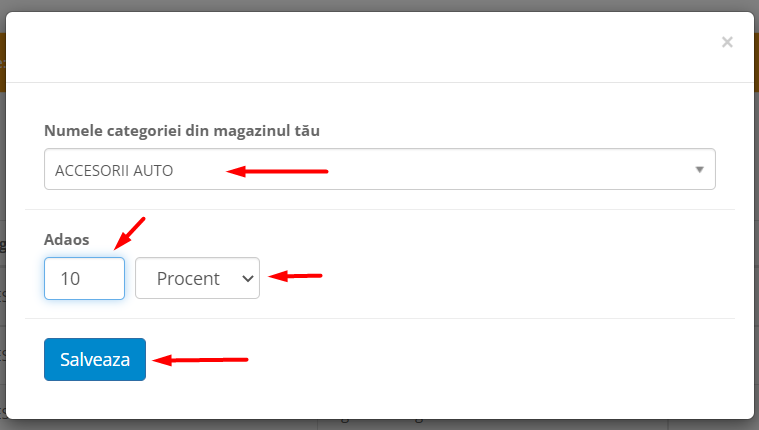Click the word Procent in the select
This screenshot has width=759, height=430.
(x=188, y=279)
